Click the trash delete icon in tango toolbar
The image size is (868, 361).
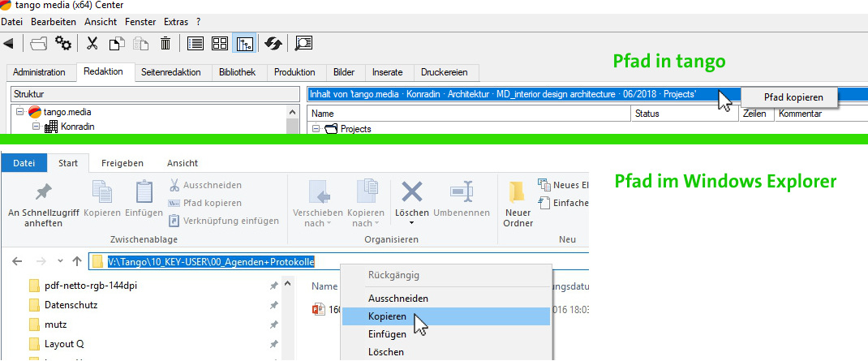point(165,43)
